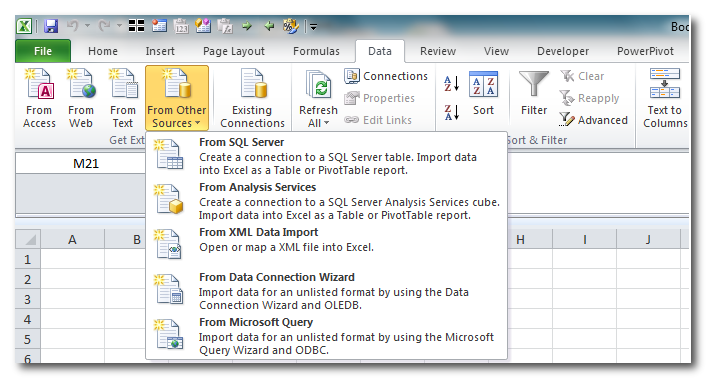Open connection Properties

[x=380, y=98]
